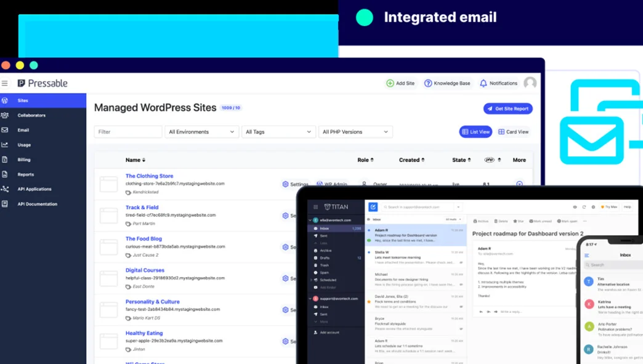The image size is (643, 364).
Task: Open the All Tags dropdown
Action: click(278, 132)
